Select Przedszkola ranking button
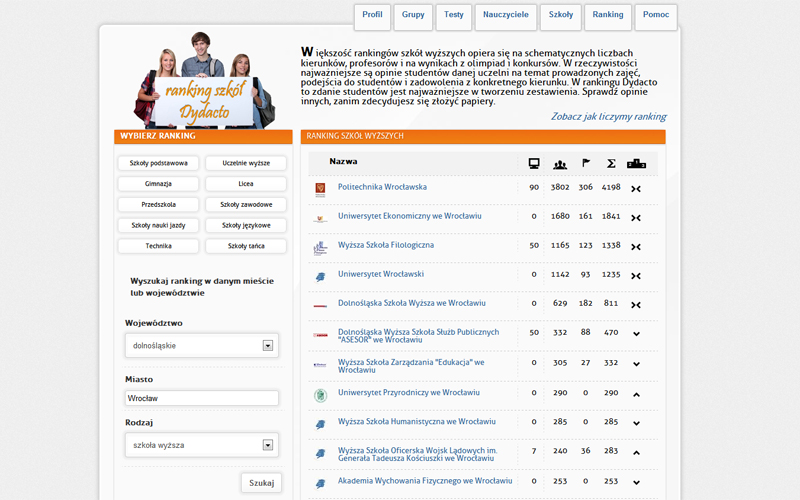The width and height of the screenshot is (800, 500). (x=158, y=205)
